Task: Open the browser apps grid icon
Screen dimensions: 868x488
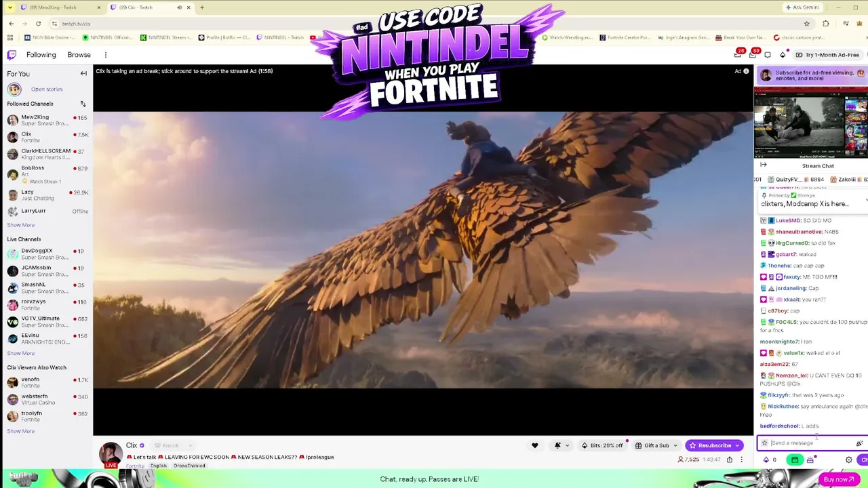Action: tap(12, 37)
